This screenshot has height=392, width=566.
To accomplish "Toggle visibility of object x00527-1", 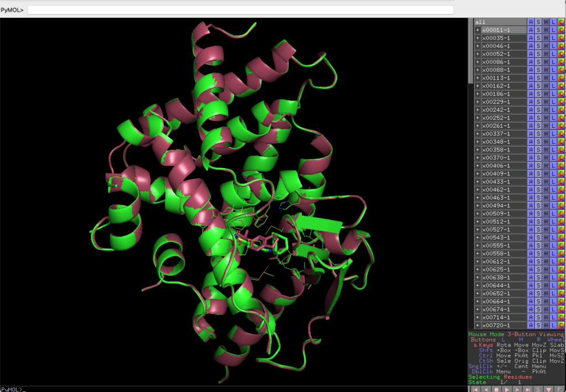I will (x=504, y=229).
